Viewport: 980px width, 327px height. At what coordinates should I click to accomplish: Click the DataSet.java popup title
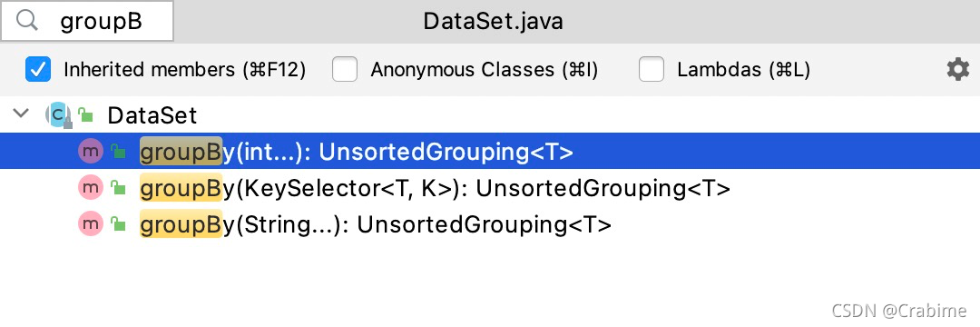click(493, 21)
